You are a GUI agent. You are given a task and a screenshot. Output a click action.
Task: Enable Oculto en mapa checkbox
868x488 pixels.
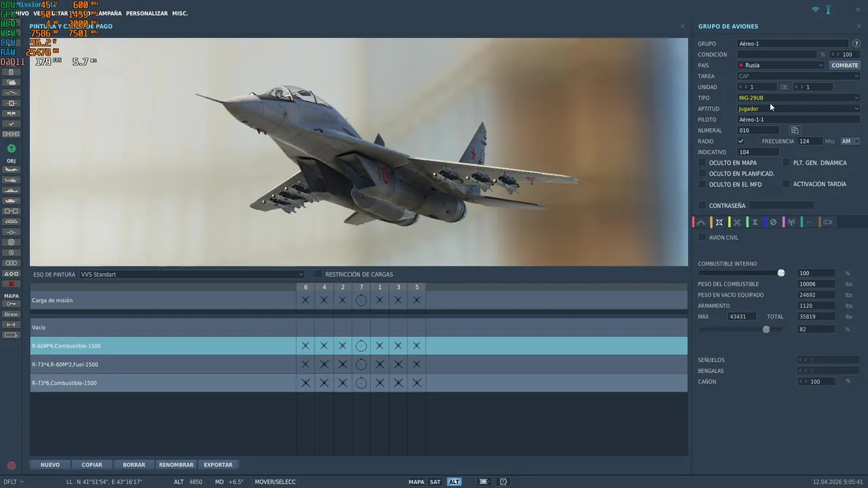point(702,163)
